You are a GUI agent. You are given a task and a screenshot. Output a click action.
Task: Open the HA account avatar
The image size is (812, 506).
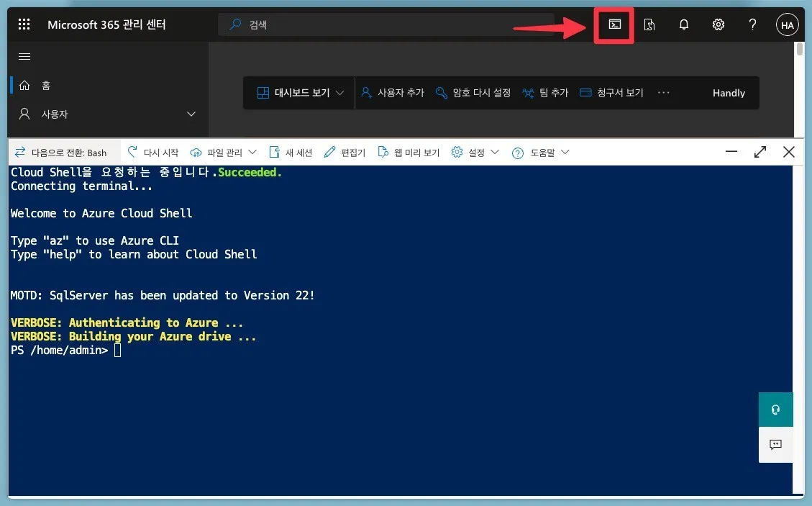[x=787, y=25]
